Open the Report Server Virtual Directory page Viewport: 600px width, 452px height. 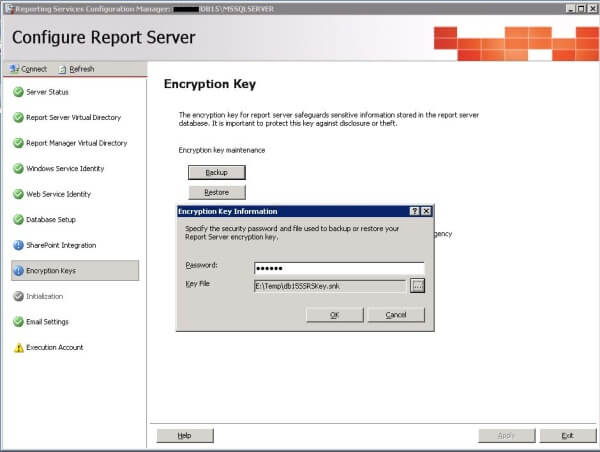point(73,117)
